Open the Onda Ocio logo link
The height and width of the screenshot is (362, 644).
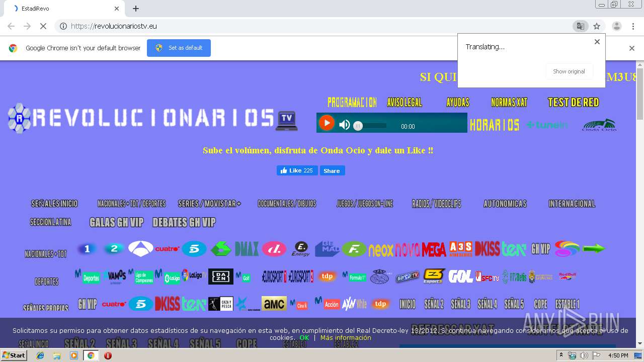[599, 125]
